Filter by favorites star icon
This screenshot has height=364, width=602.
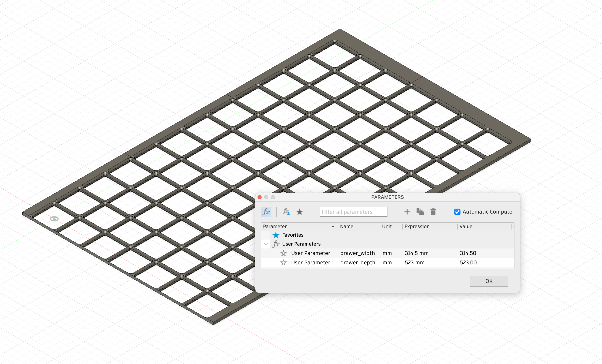point(299,212)
